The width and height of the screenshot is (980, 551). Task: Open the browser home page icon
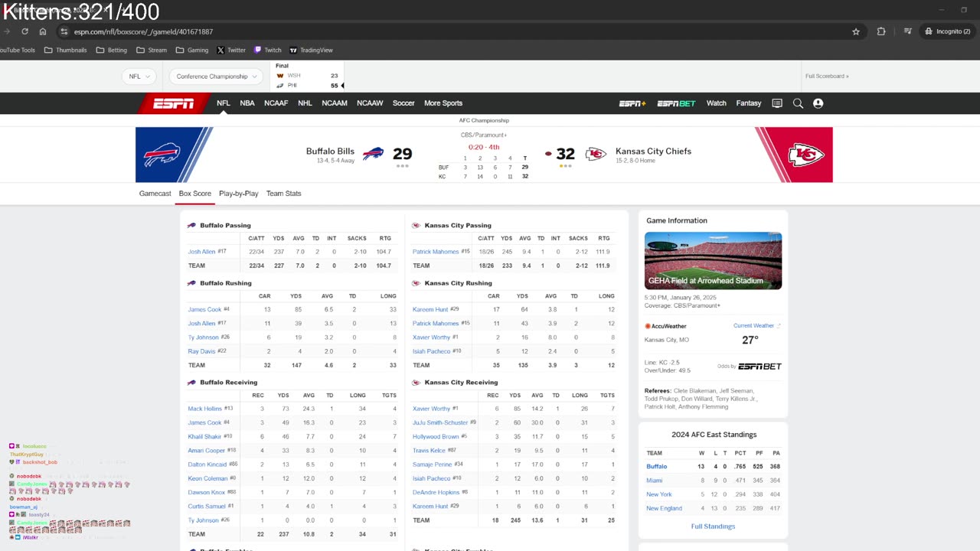click(43, 31)
